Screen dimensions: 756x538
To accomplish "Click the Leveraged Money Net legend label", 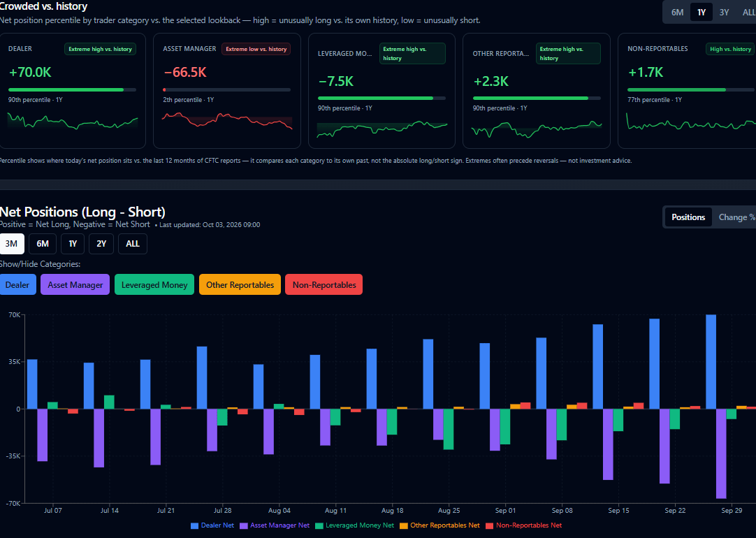I will coord(360,525).
